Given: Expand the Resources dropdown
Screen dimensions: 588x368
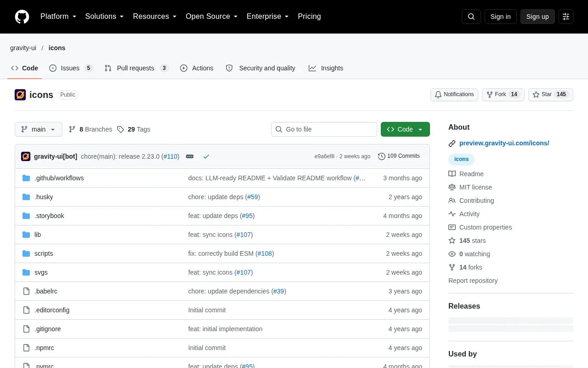Looking at the screenshot, I should pyautogui.click(x=155, y=17).
